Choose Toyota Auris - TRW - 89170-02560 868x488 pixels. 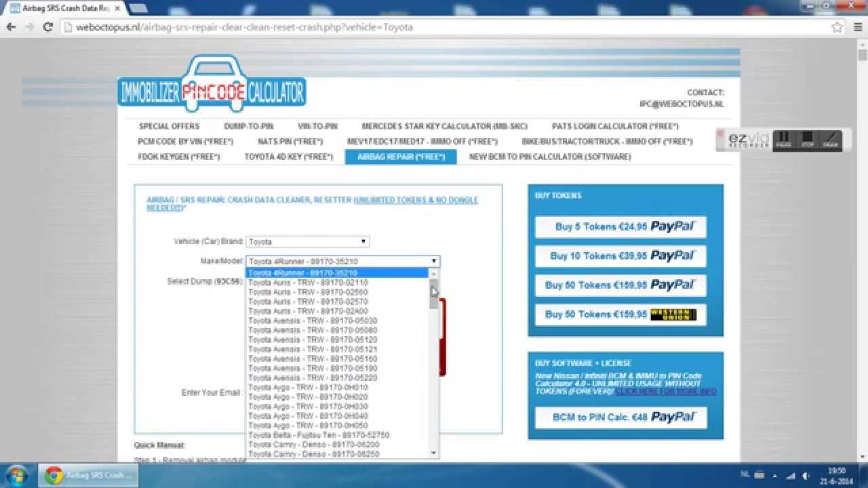(x=338, y=292)
